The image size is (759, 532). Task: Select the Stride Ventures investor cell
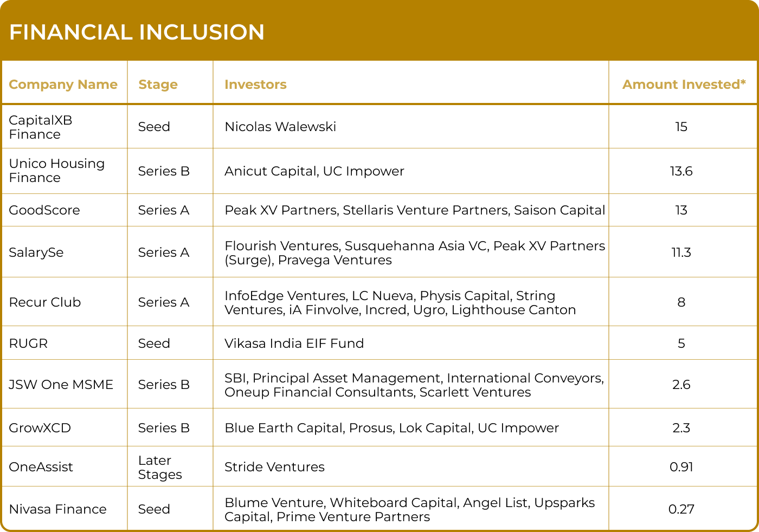(x=274, y=467)
